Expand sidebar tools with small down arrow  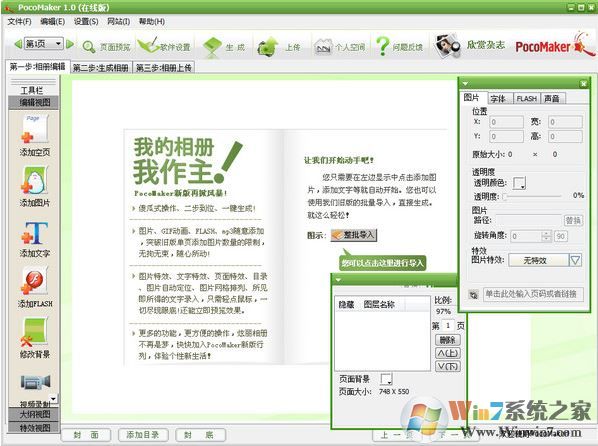(54, 399)
